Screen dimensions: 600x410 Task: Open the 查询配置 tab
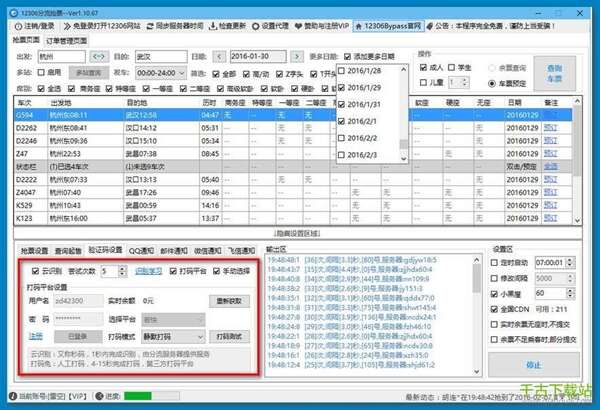(68, 251)
